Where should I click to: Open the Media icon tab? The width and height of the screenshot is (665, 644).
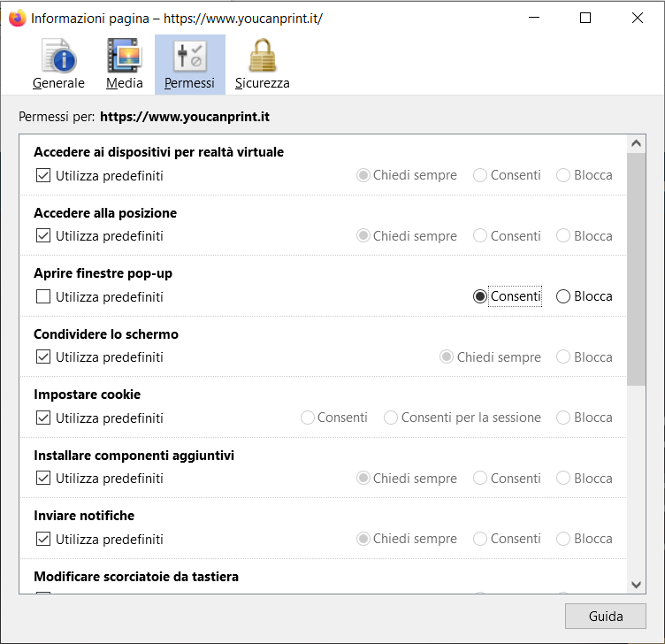pos(124,65)
